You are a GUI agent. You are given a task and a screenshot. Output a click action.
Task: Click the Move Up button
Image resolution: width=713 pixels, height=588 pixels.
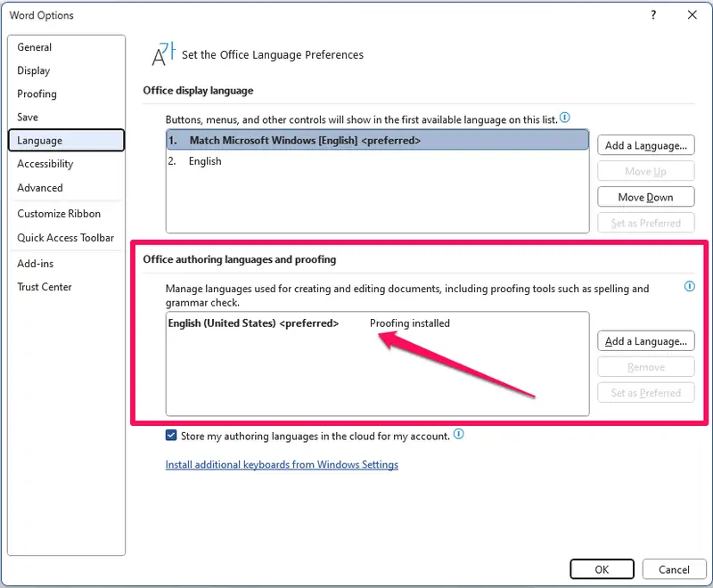tap(645, 171)
